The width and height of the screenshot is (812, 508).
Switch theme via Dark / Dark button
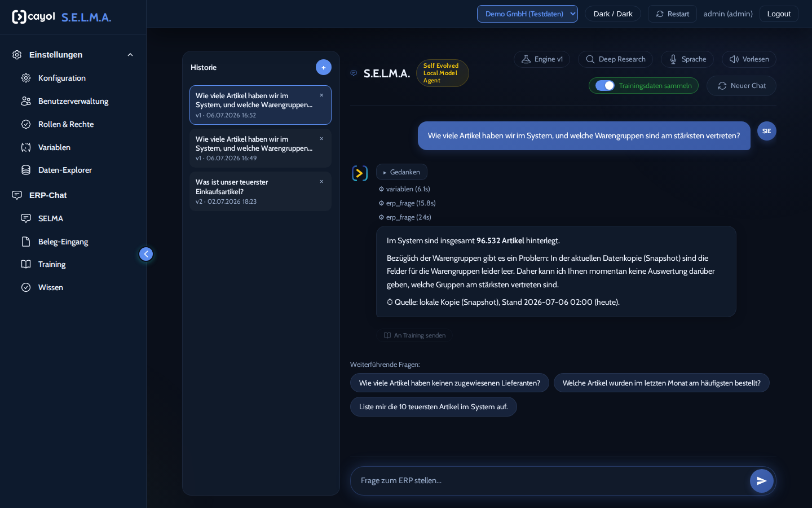(613, 14)
